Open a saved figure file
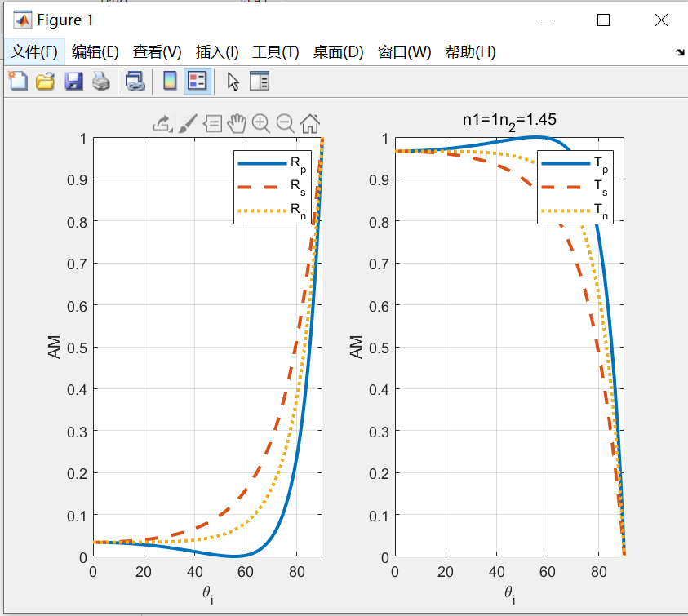The image size is (688, 616). (46, 81)
